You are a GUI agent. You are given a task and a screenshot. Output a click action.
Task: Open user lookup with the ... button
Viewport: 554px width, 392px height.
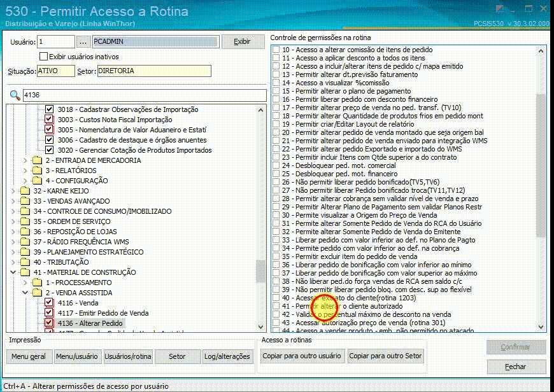(83, 41)
